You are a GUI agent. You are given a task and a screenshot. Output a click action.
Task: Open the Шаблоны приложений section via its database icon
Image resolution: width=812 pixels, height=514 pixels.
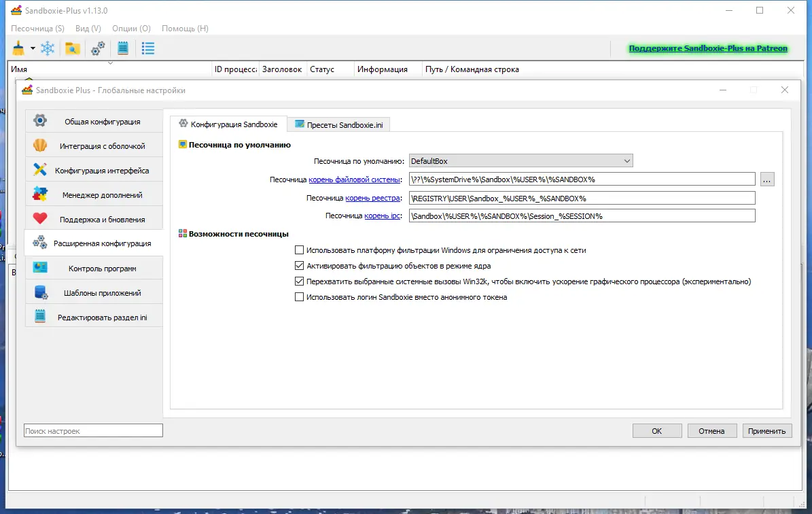tap(40, 292)
